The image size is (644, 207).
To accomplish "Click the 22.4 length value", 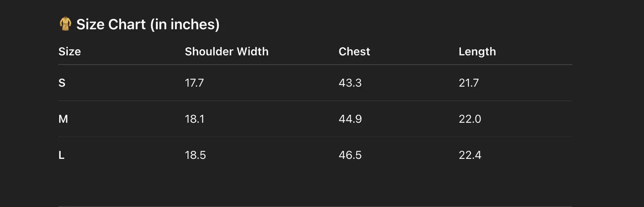I will pyautogui.click(x=470, y=155).
